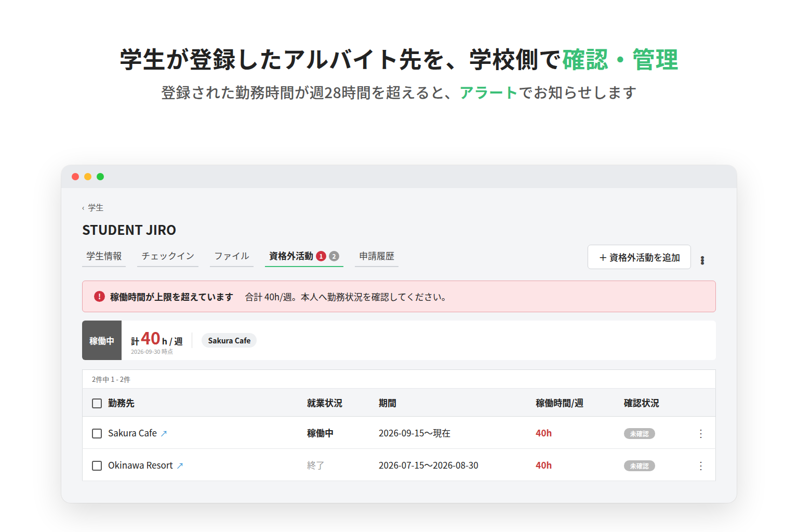798x532 pixels.
Task: Select the 資格外活動 tab
Action: click(304, 256)
